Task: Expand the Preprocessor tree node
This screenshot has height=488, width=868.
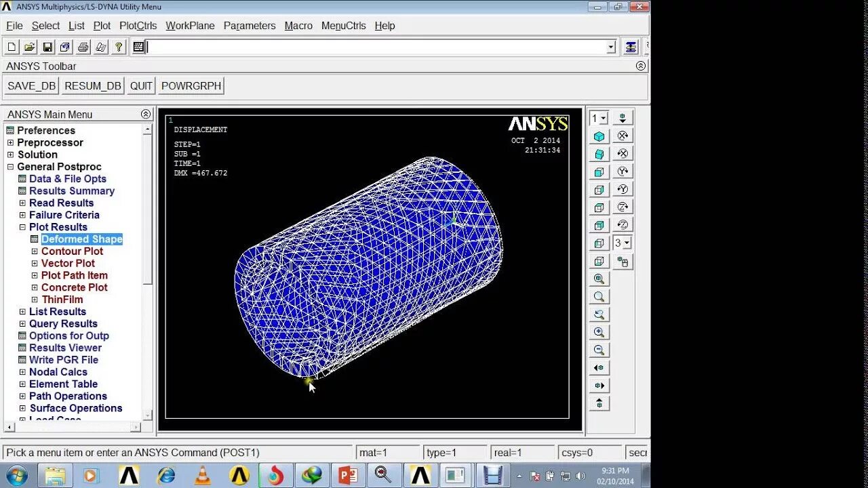Action: 10,142
